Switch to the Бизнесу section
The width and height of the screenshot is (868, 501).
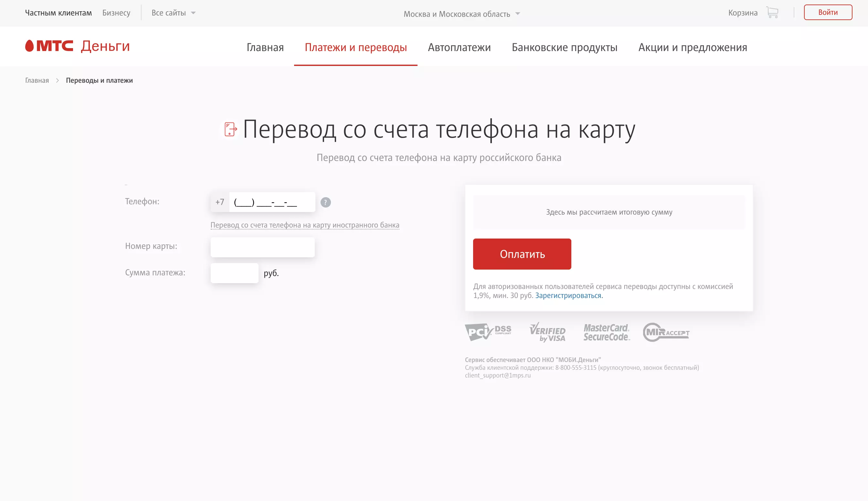click(x=116, y=13)
